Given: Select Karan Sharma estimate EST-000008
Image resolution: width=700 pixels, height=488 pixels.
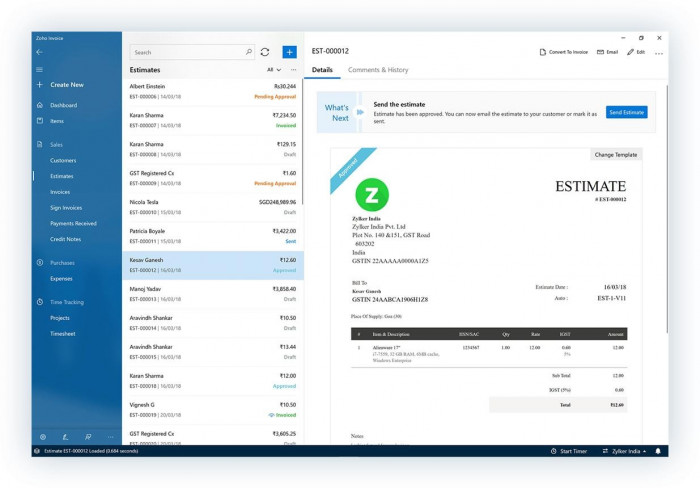Looking at the screenshot, I should pos(213,149).
